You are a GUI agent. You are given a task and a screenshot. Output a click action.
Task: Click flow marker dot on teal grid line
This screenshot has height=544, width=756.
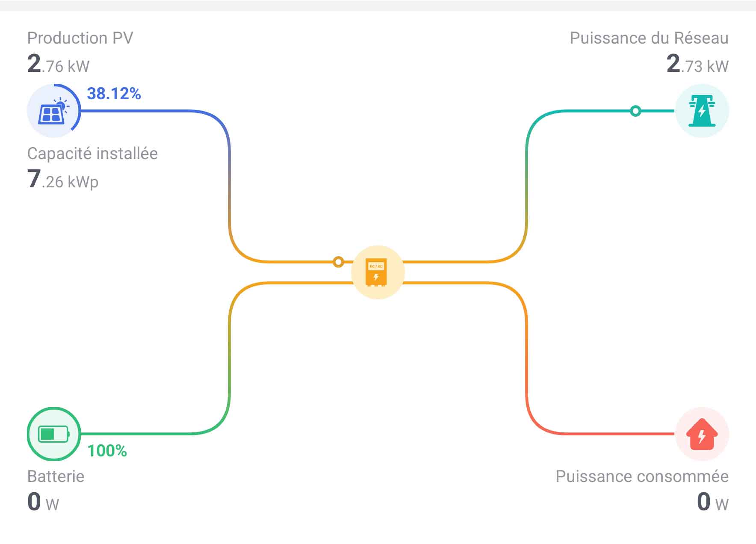(635, 111)
